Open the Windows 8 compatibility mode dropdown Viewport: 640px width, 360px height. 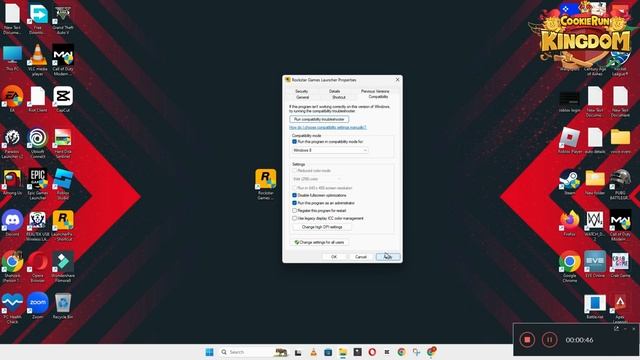click(330, 150)
